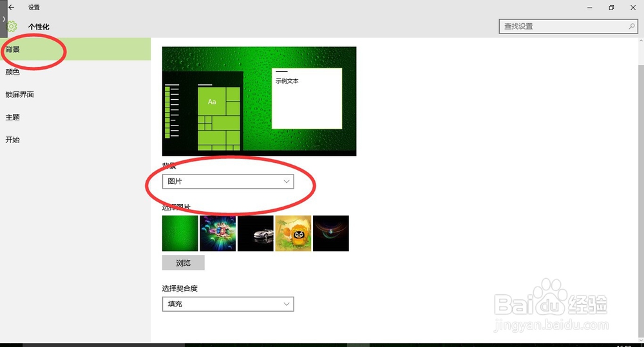Click the expand chevron at left edge
This screenshot has width=644, height=347.
[4, 19]
